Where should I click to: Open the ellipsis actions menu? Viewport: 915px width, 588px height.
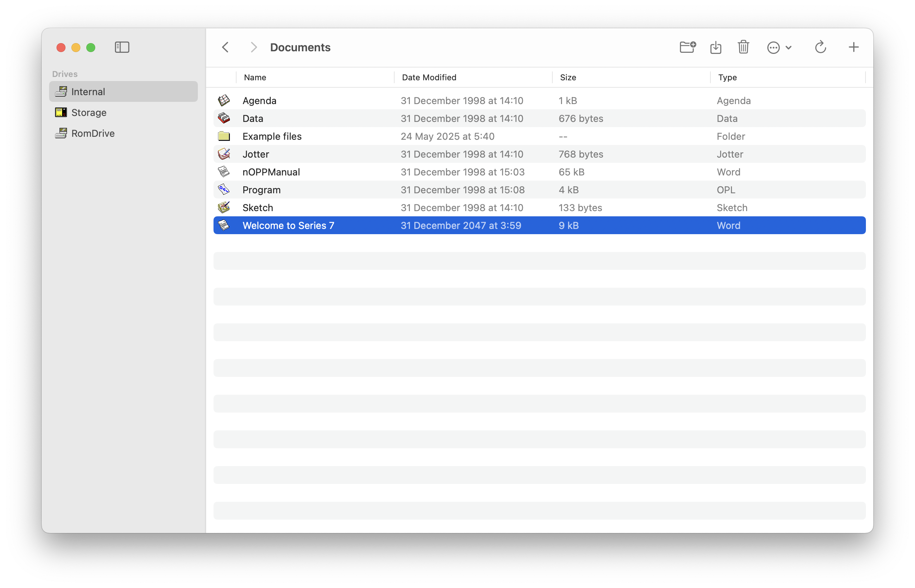(779, 48)
